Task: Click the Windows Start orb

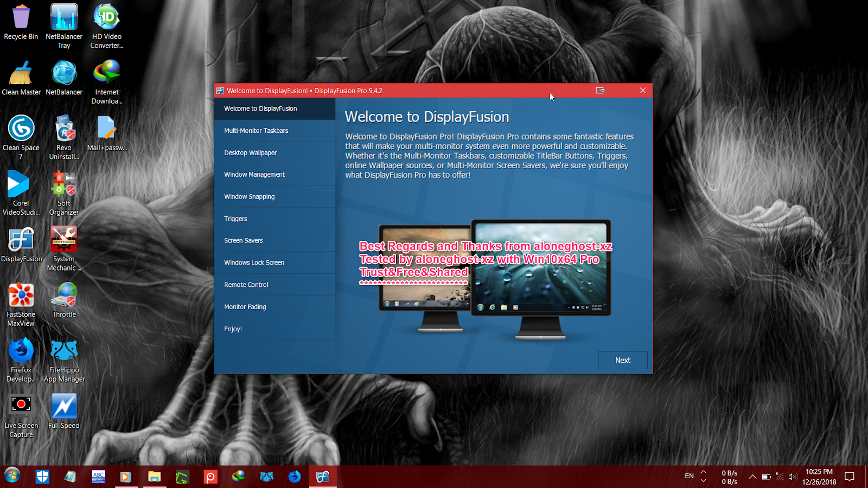Action: click(x=12, y=476)
